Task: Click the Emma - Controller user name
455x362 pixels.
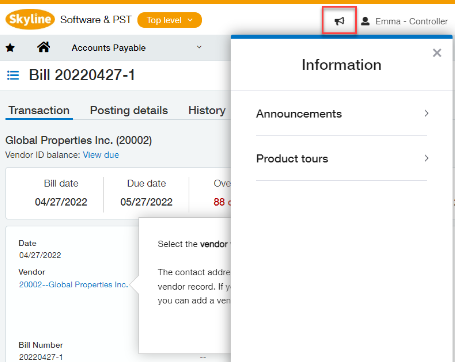Action: point(411,21)
